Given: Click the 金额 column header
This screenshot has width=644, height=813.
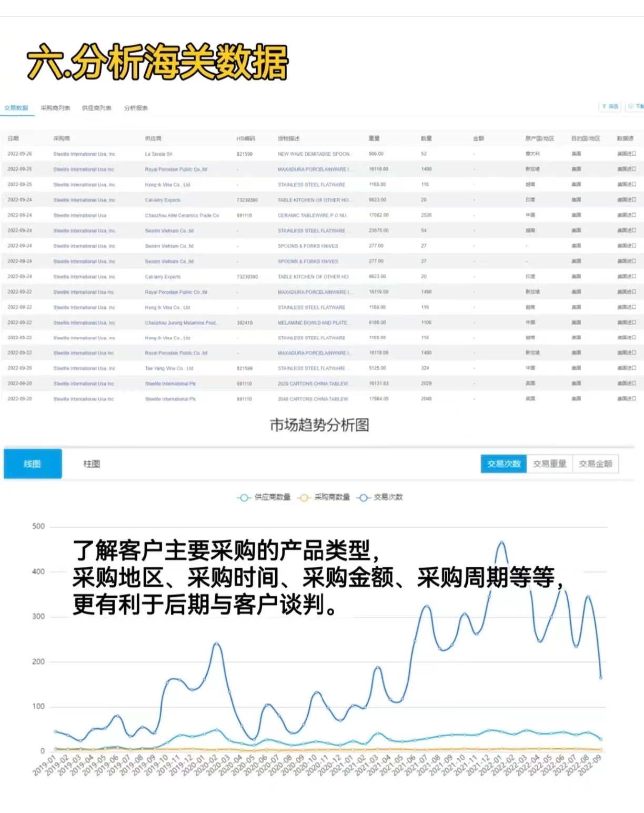Looking at the screenshot, I should (478, 138).
